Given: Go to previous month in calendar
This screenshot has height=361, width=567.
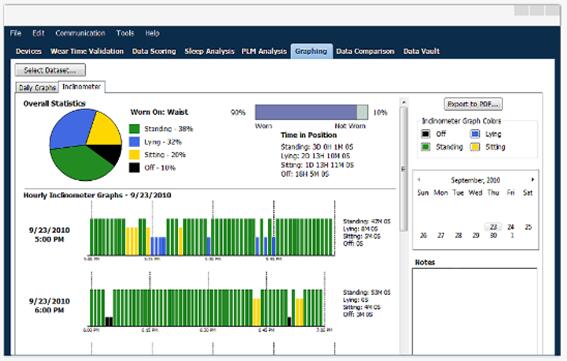Looking at the screenshot, I should tap(419, 179).
